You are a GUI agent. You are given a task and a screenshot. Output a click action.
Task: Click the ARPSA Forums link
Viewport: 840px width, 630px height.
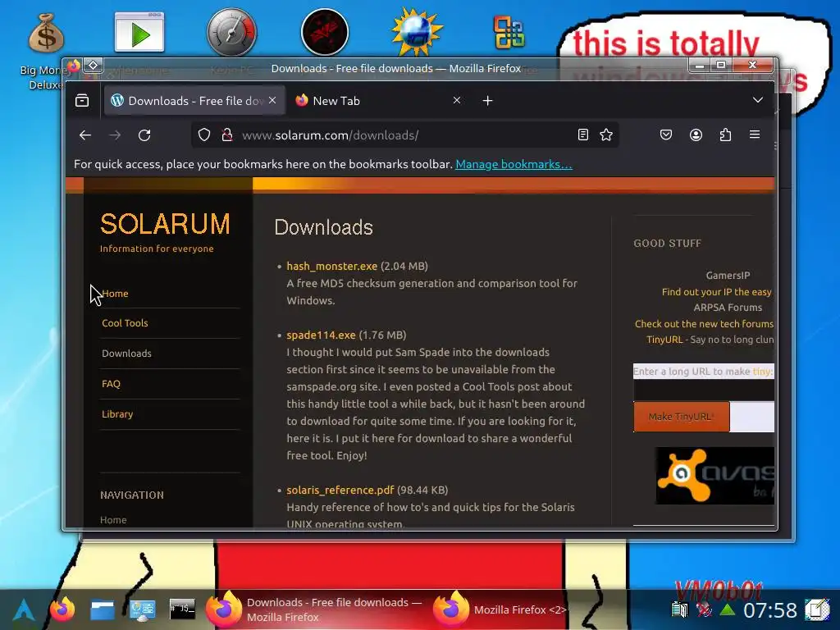point(728,308)
